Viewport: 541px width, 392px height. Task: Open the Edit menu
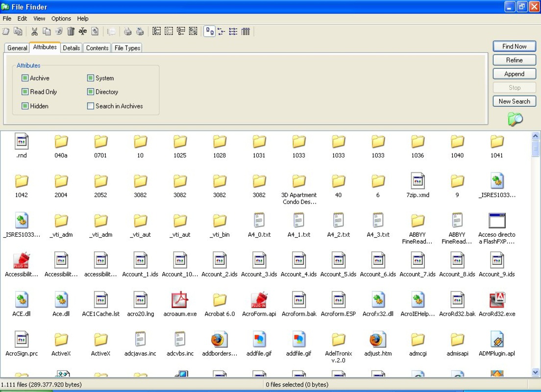tap(22, 19)
